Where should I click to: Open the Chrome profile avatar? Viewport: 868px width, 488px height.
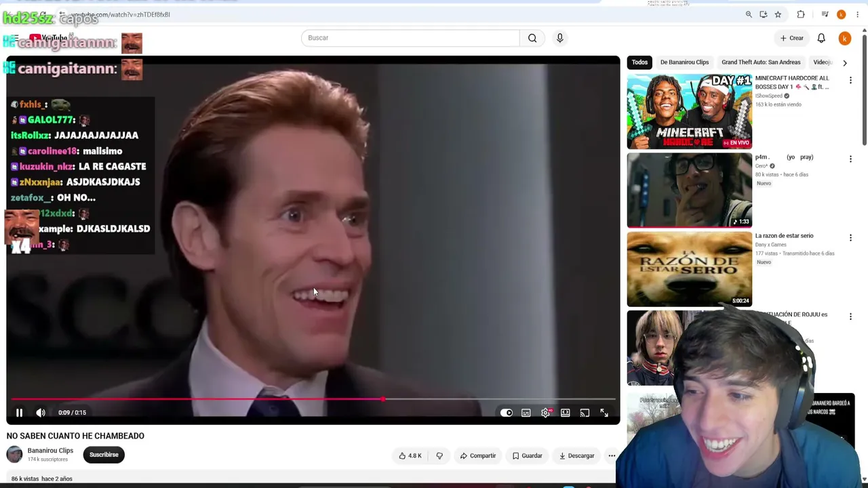[842, 14]
